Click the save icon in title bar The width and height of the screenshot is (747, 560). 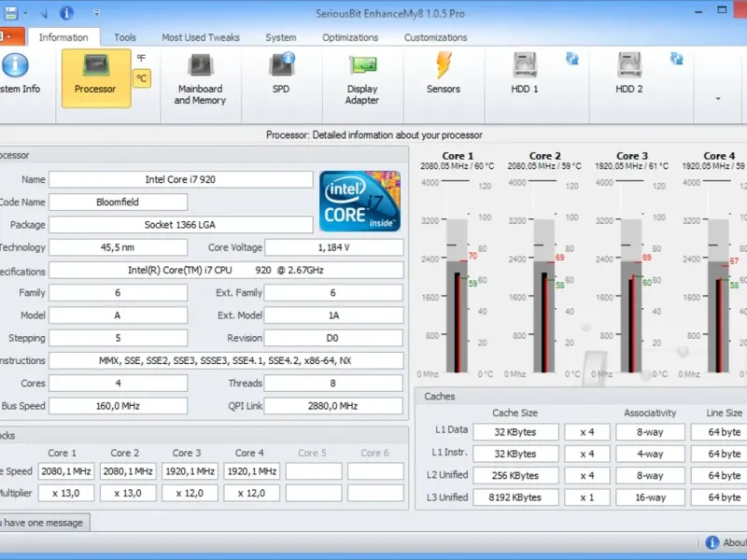pyautogui.click(x=10, y=13)
